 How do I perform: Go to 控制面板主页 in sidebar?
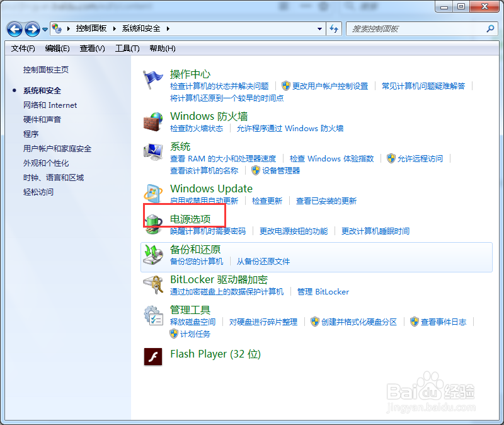pyautogui.click(x=46, y=70)
